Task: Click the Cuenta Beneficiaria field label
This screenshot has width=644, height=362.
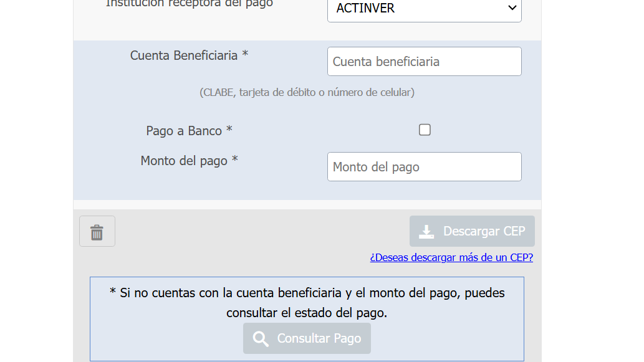Action: [x=189, y=55]
